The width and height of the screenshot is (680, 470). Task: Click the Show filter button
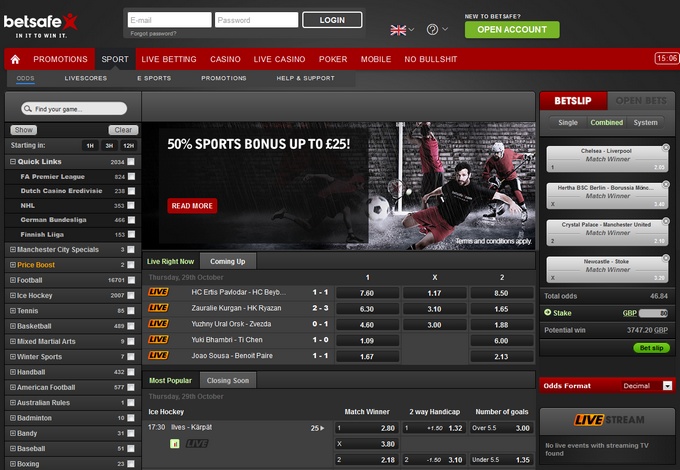tap(23, 130)
